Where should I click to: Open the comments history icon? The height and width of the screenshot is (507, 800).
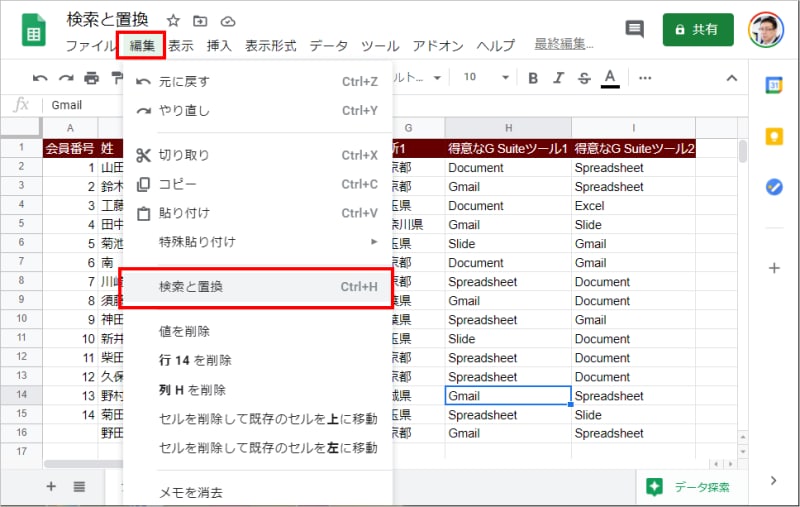click(634, 29)
